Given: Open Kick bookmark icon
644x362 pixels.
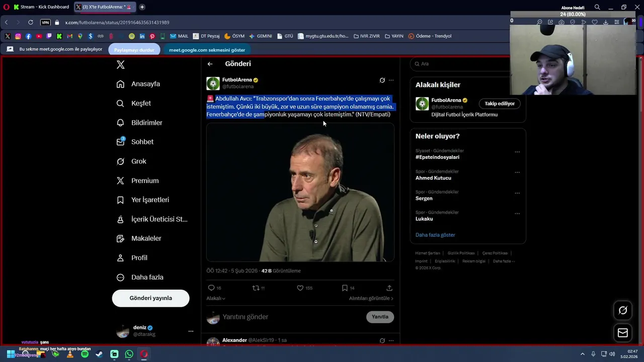Looking at the screenshot, I should click(59, 36).
